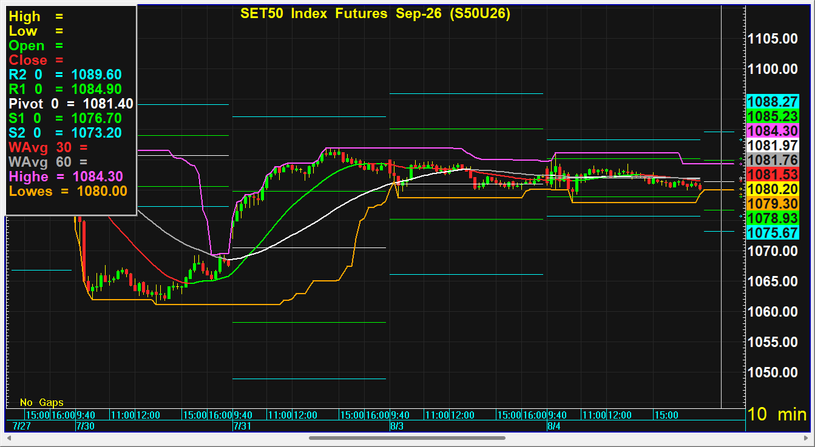Click the 9:40 time label above 8/4
This screenshot has height=447, width=815.
coord(557,415)
